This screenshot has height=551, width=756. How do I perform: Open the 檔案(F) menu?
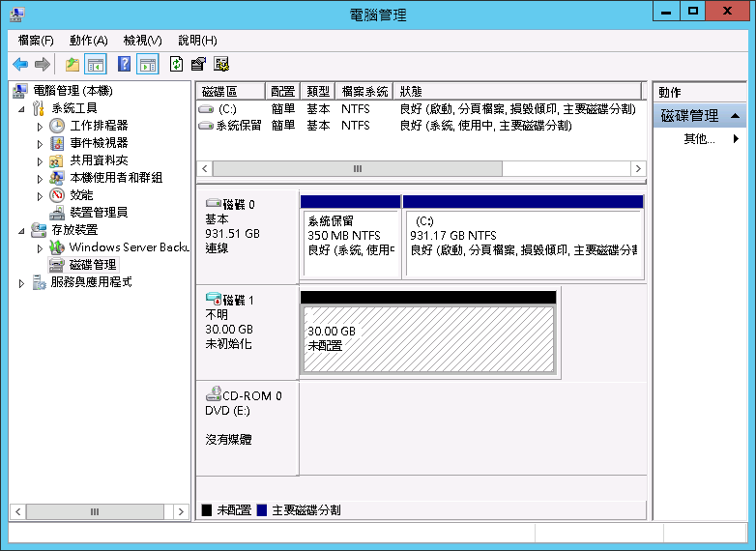(36, 41)
